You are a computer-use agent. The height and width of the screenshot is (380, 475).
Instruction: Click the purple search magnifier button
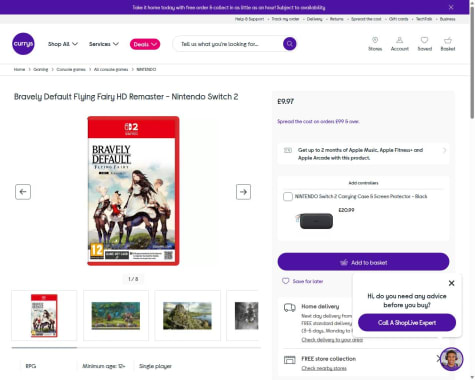pos(289,44)
